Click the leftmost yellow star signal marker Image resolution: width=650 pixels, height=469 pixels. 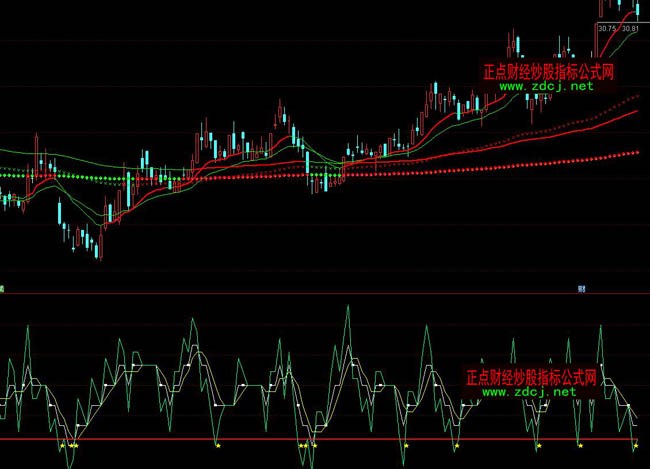click(61, 444)
